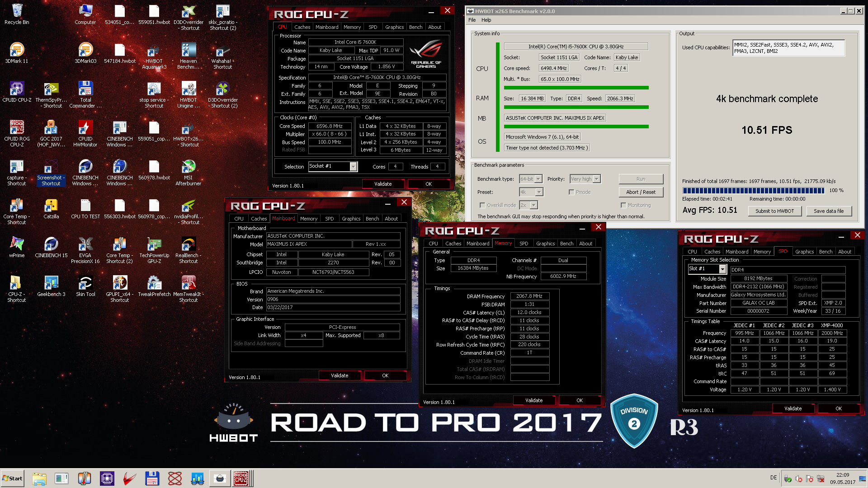
Task: Click OK in the Memory CPU-Z window
Action: click(580, 400)
